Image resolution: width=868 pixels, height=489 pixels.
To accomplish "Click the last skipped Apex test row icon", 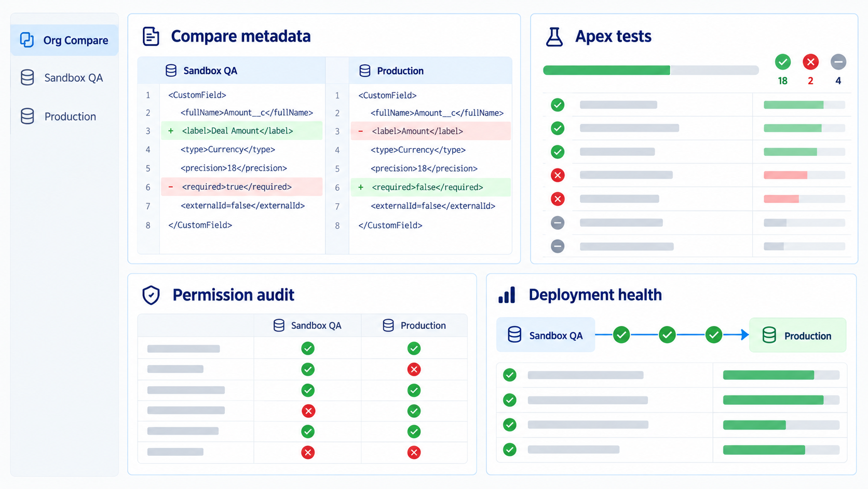I will tap(558, 246).
